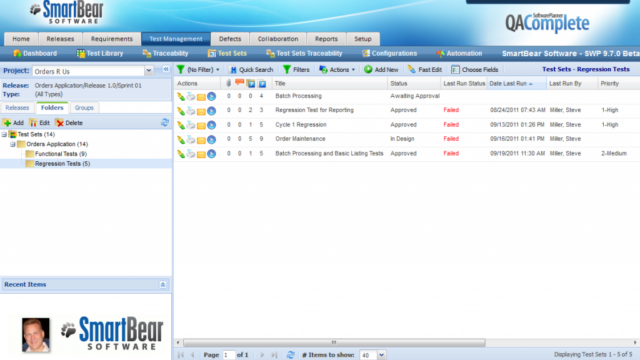Click Failed status of Order Maintenance
640x360 pixels.
451,139
